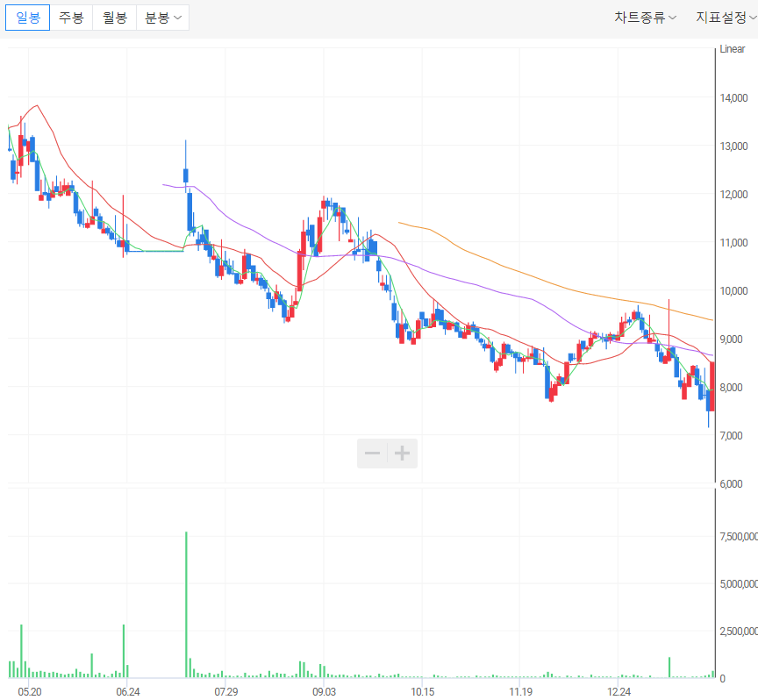Switch to the 월봉 monthly chart tab
The width and height of the screenshot is (758, 700).
(115, 18)
